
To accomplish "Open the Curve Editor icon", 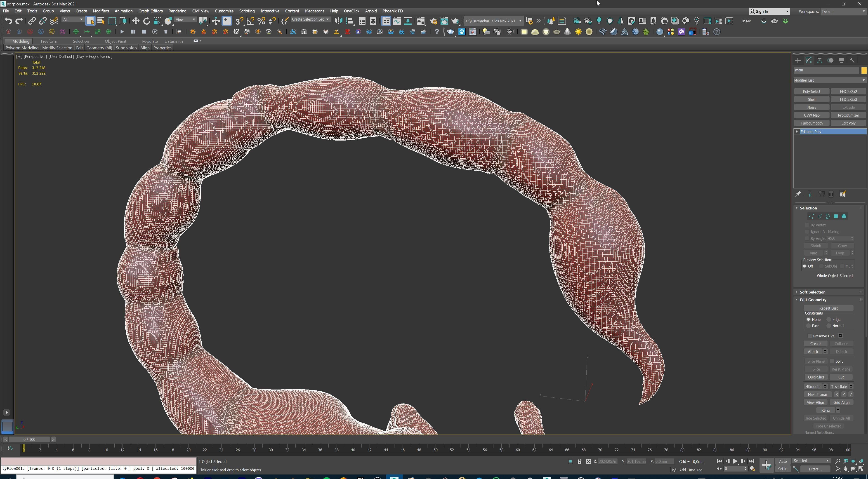I will coord(397,21).
